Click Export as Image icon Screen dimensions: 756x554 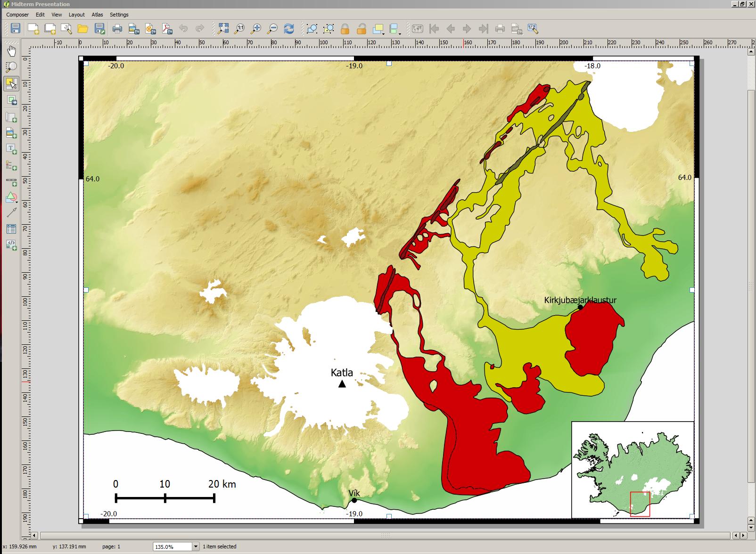pos(134,29)
